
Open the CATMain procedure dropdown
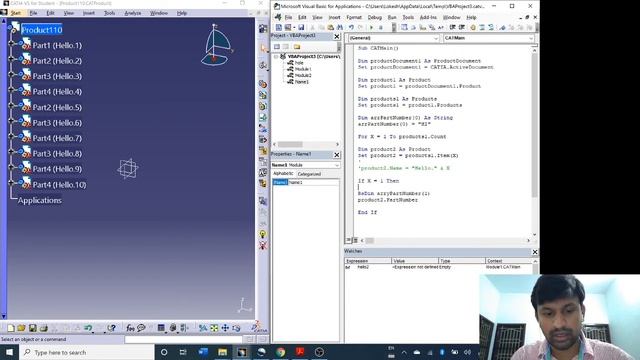pos(531,38)
